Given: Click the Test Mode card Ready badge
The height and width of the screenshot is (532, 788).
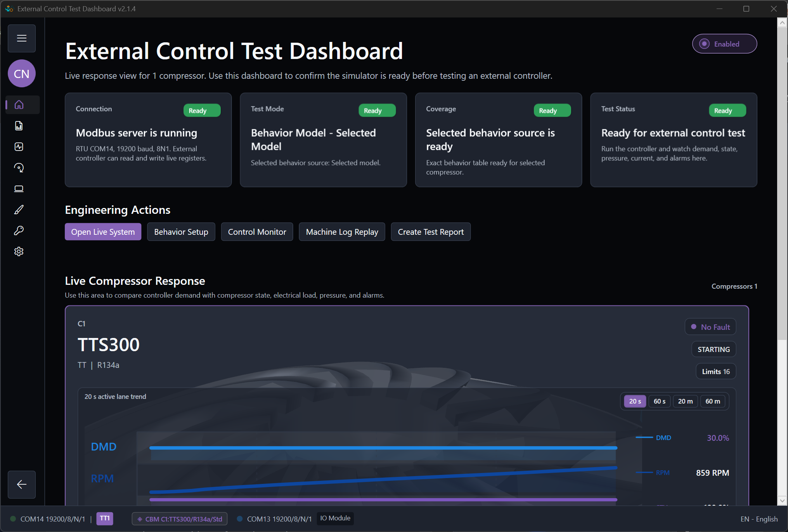Looking at the screenshot, I should 377,110.
